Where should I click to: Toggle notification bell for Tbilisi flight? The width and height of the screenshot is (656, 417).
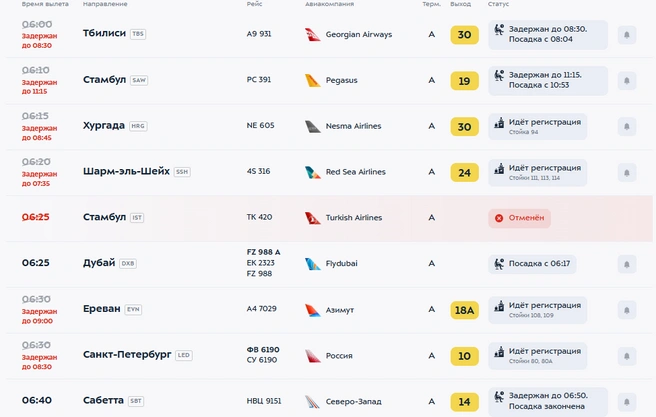[x=627, y=35]
